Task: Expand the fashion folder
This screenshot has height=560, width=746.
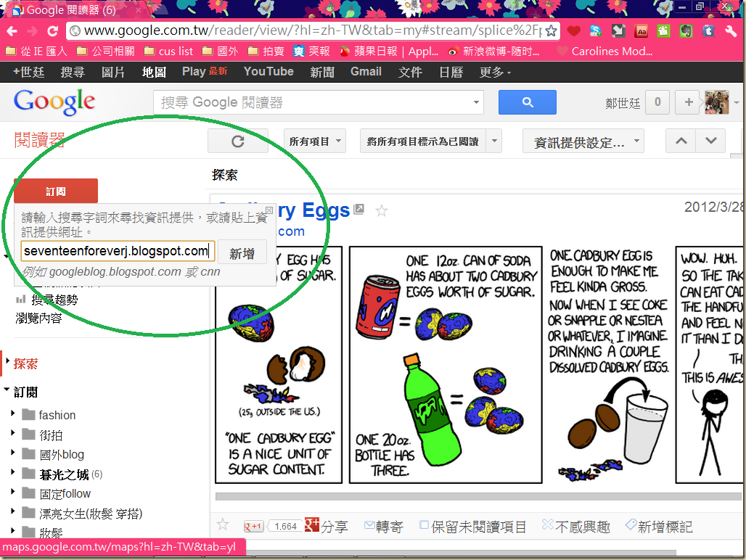Action: coord(13,413)
